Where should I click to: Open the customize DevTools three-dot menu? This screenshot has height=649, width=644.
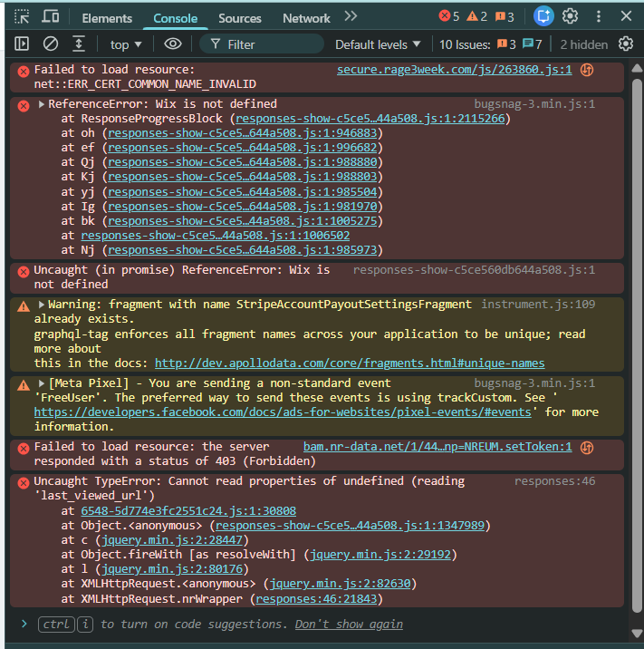(x=599, y=16)
